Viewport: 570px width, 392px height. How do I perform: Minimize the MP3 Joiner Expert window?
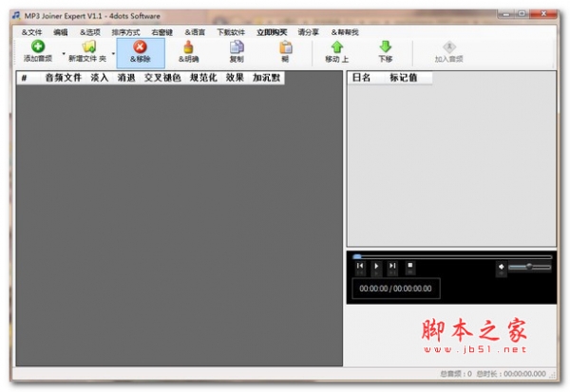[x=506, y=14]
